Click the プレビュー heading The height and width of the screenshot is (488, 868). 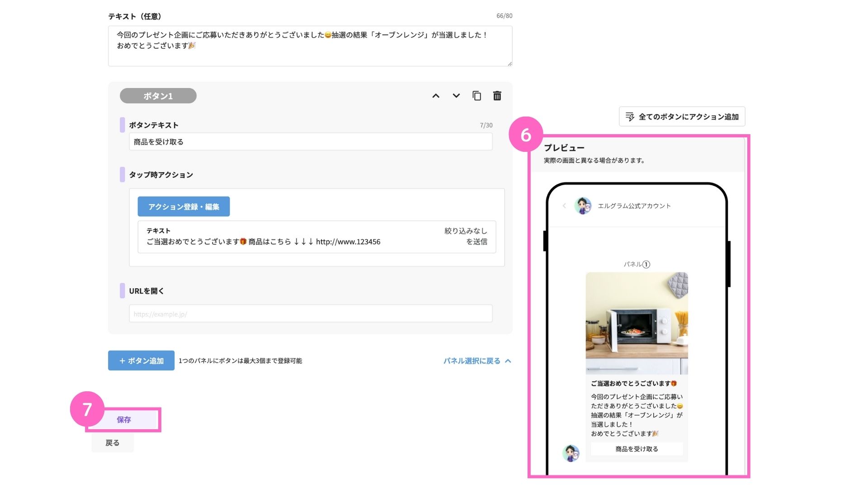tap(564, 148)
